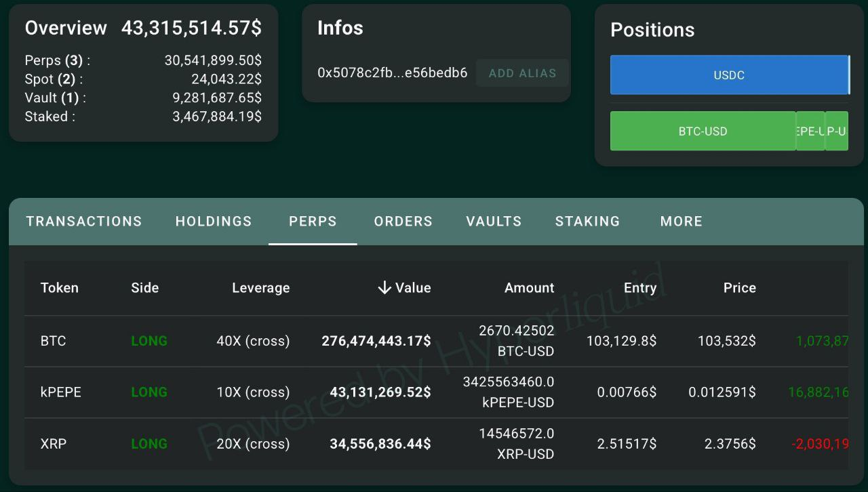
Task: Select the BTC perps row
Action: click(x=436, y=341)
